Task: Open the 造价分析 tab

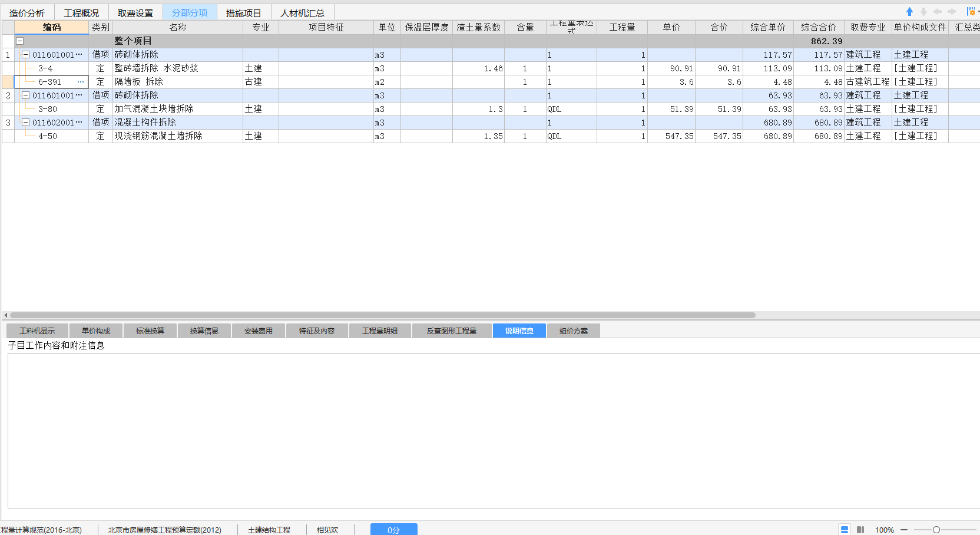Action: [27, 13]
